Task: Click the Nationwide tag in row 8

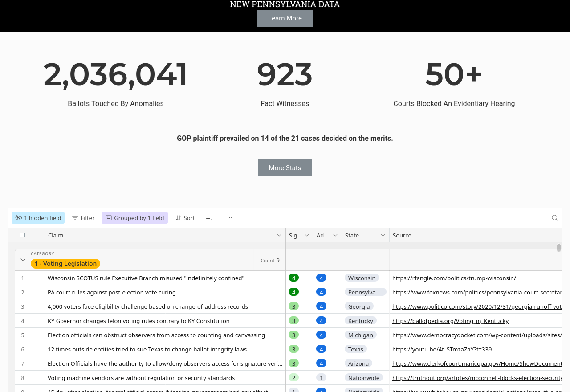Action: pyautogui.click(x=364, y=378)
